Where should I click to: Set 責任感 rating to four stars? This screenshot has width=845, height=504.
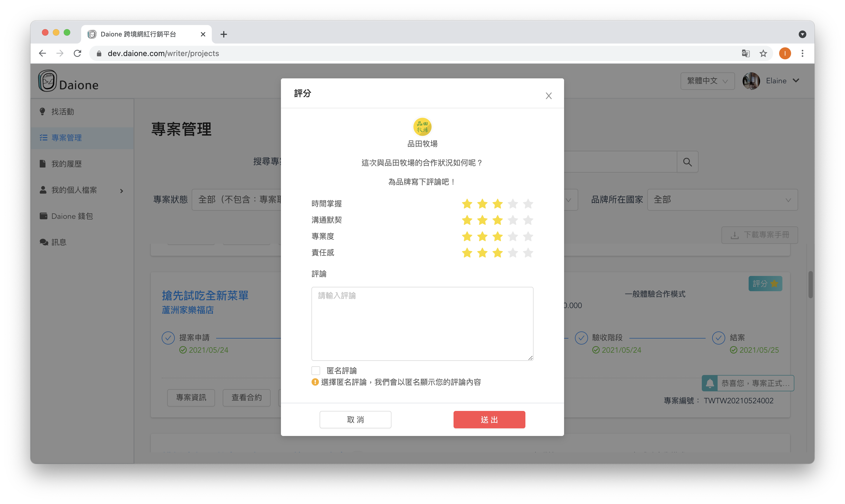(x=513, y=253)
